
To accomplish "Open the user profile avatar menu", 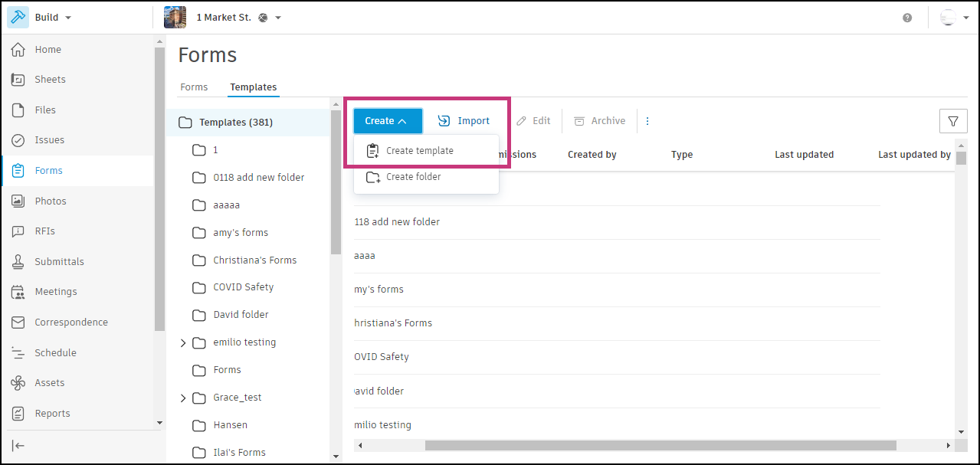I will 953,18.
